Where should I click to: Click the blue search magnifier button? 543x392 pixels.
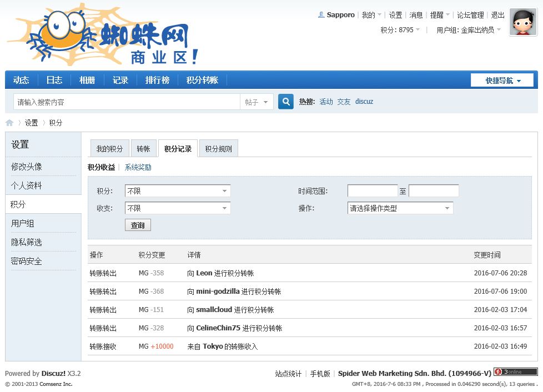pos(286,102)
